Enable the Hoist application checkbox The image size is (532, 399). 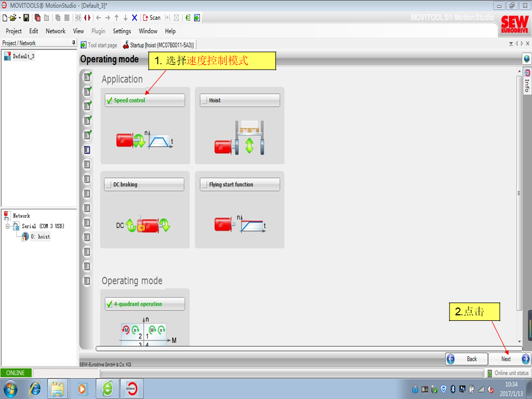point(204,100)
